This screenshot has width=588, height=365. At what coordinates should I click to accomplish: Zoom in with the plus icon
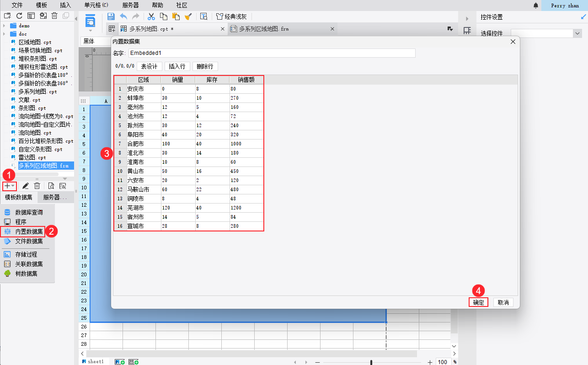pos(430,362)
